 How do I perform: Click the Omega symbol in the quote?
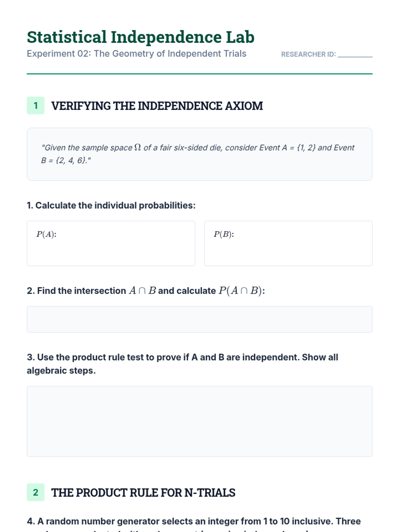(138, 148)
